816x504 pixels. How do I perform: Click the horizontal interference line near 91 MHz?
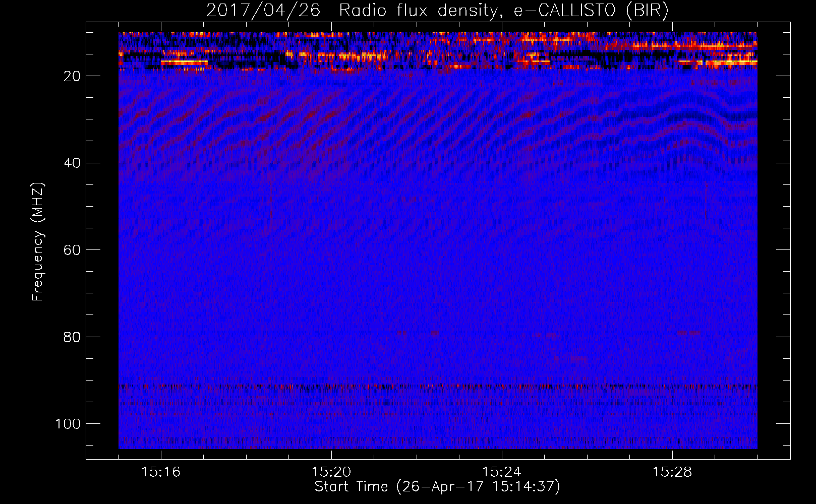click(x=438, y=387)
